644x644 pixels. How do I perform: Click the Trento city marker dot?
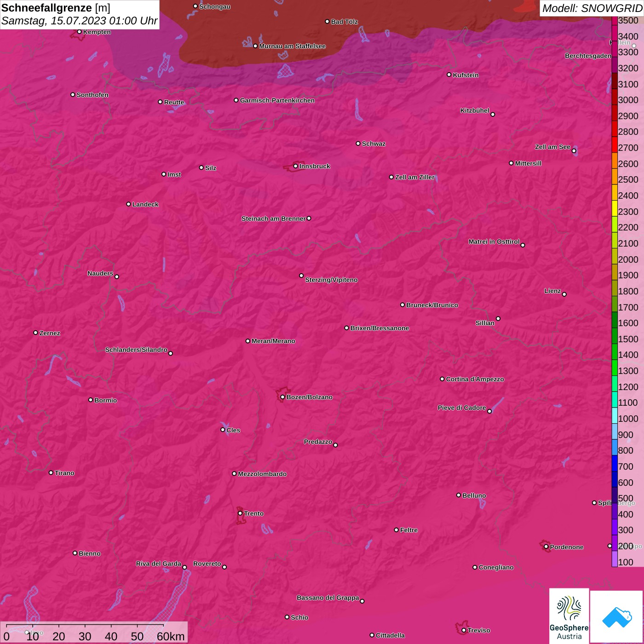pos(240,513)
